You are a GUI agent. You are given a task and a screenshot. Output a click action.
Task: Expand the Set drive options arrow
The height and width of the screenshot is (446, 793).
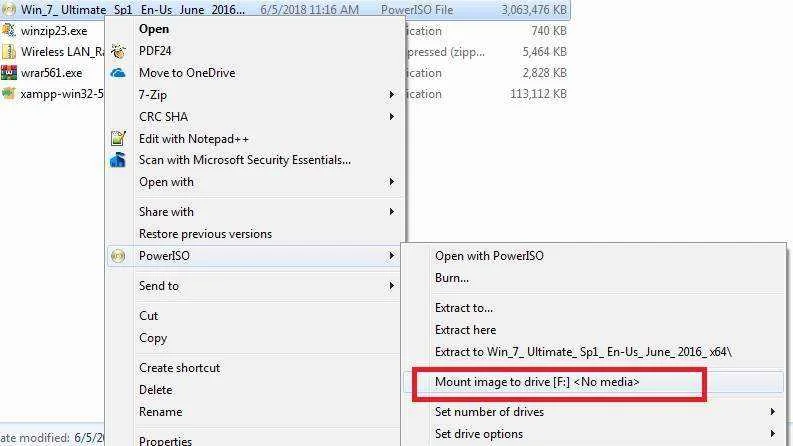pyautogui.click(x=772, y=433)
